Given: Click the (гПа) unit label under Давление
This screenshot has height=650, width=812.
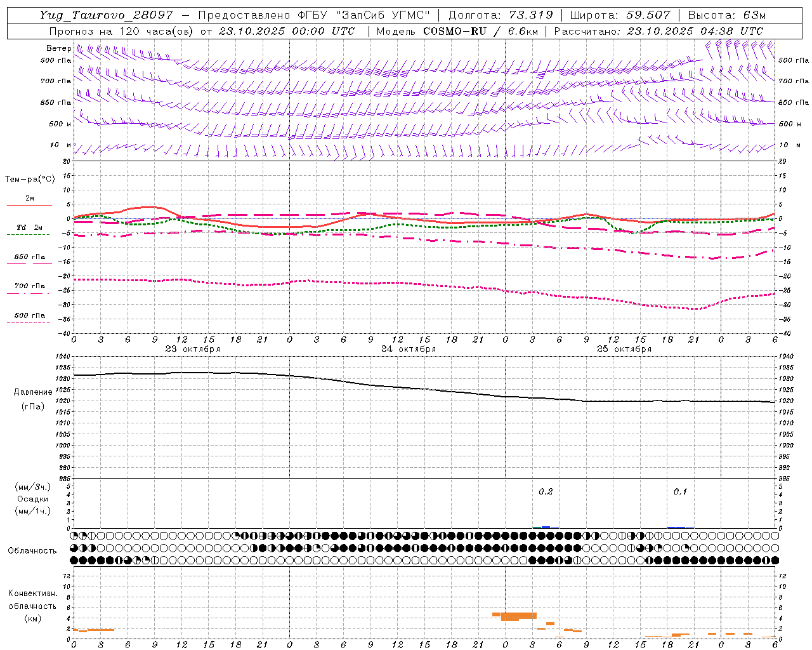Looking at the screenshot, I should 33,407.
